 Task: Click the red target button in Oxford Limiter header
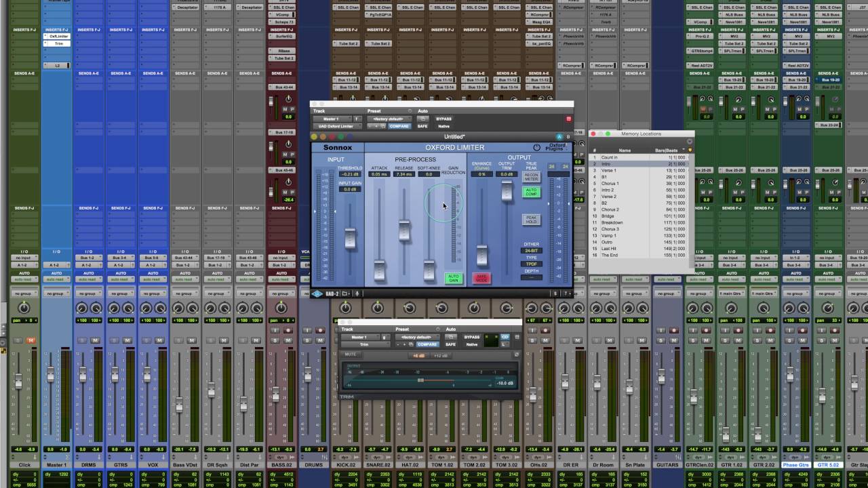[x=568, y=119]
